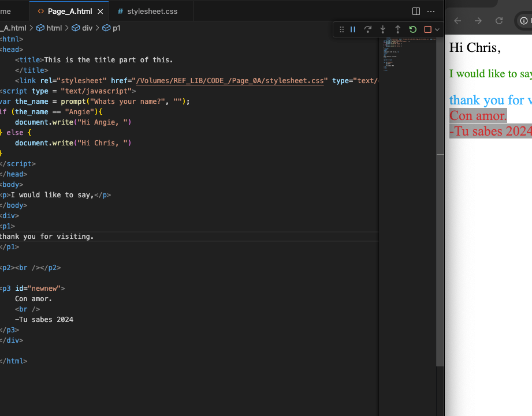This screenshot has width=532, height=416.
Task: Split the editor to the right
Action: point(416,12)
